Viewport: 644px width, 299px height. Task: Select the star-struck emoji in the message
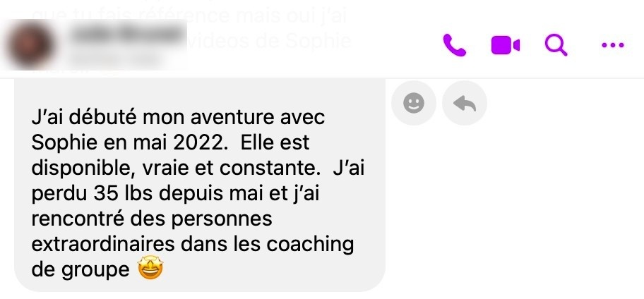pyautogui.click(x=150, y=268)
